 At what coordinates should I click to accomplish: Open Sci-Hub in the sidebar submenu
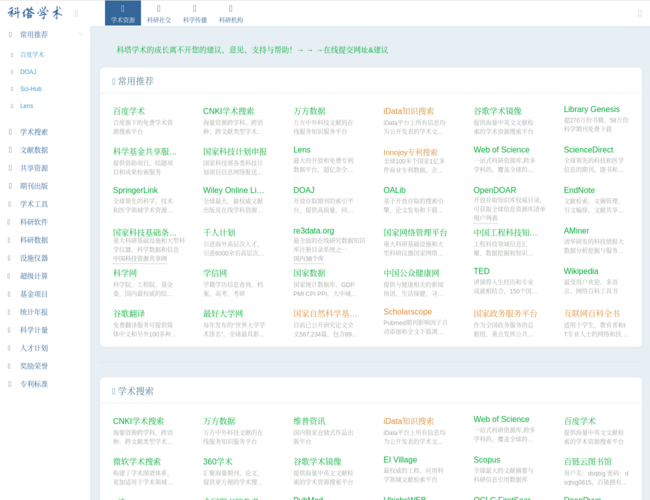click(x=31, y=89)
